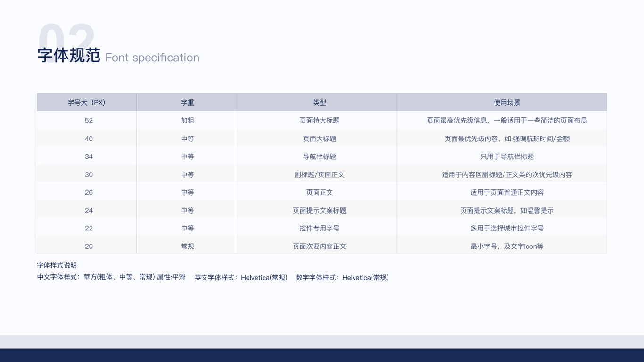Select the usage text "页面最优先级内容，如:强调航班时间/金额"
Viewport: 644px width, 362px height.
(x=507, y=139)
